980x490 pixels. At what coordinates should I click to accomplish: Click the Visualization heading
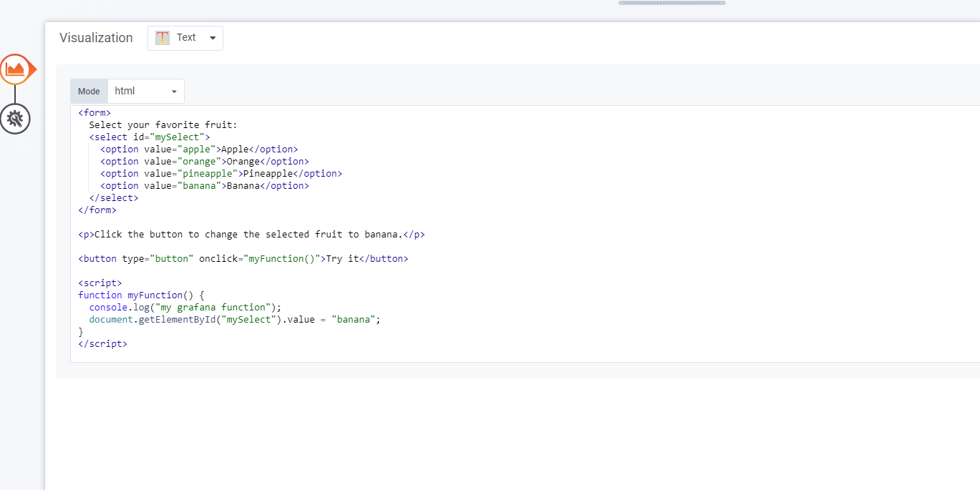(x=96, y=38)
